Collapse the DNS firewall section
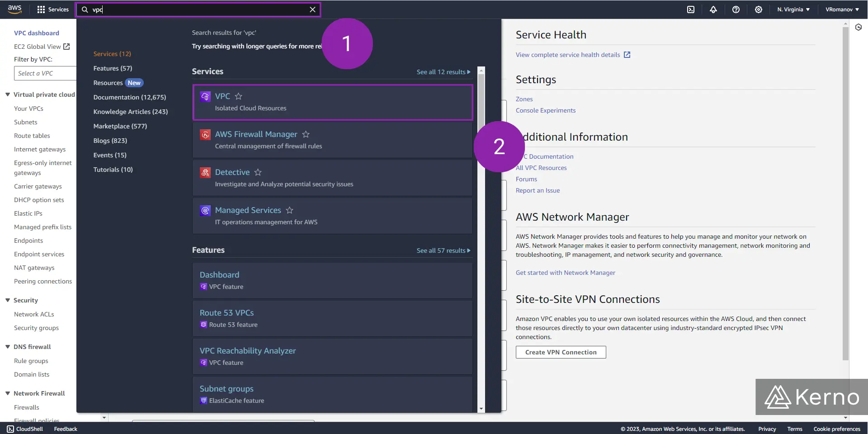868x434 pixels. (x=8, y=347)
